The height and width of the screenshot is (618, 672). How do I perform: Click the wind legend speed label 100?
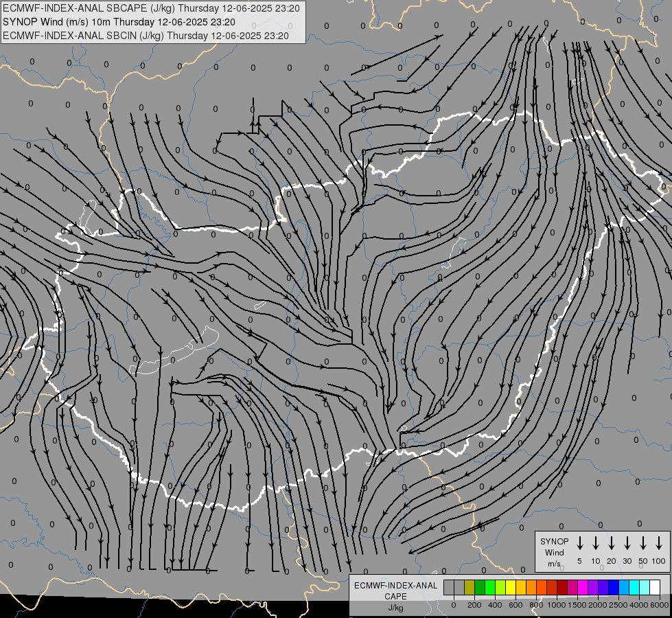(x=659, y=561)
